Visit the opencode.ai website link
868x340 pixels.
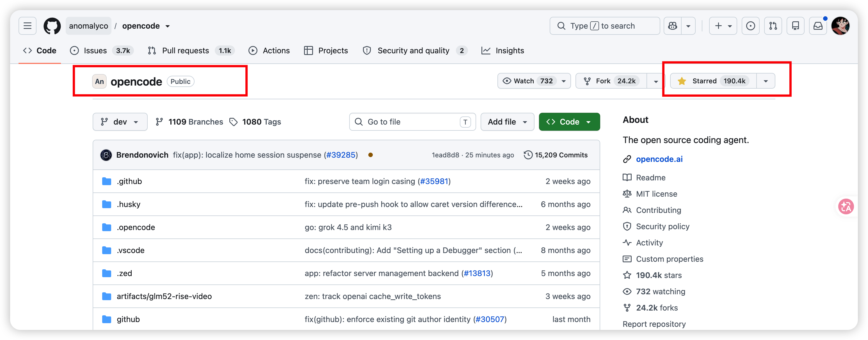659,159
